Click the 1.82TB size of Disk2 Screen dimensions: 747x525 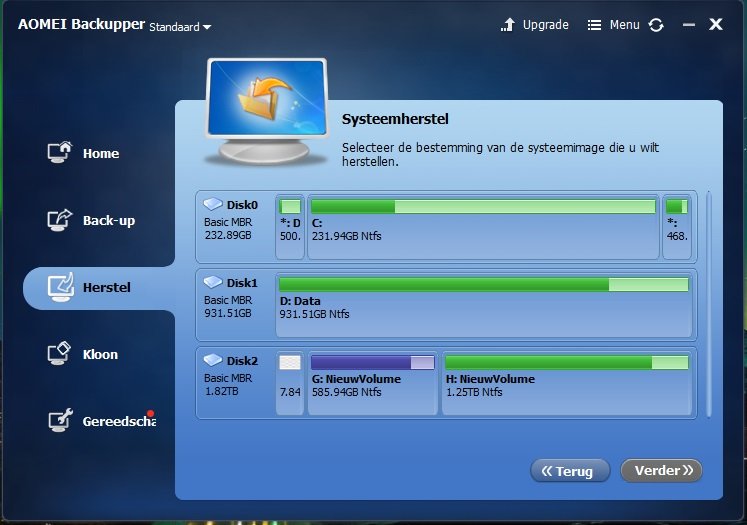pyautogui.click(x=222, y=392)
